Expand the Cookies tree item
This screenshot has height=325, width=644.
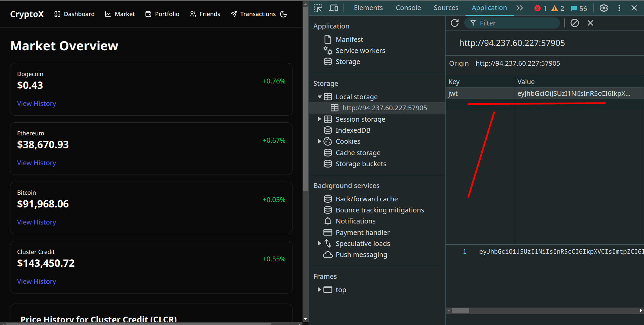click(x=319, y=141)
